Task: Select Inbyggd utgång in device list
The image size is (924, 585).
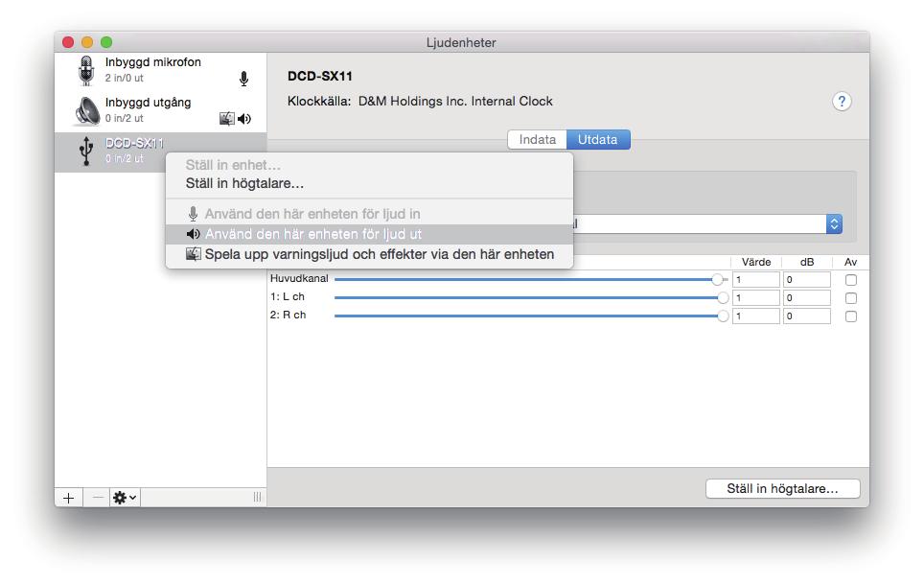Action: coord(160,111)
